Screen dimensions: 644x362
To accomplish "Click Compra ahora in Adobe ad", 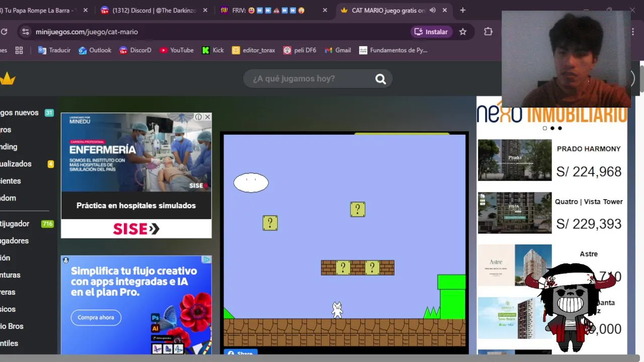I will [x=96, y=318].
